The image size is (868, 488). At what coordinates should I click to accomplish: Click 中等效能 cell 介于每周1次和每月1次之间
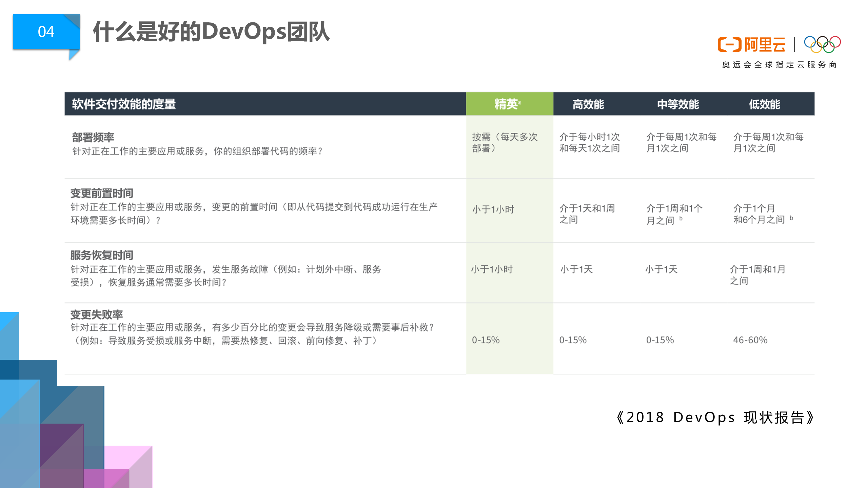coord(681,142)
